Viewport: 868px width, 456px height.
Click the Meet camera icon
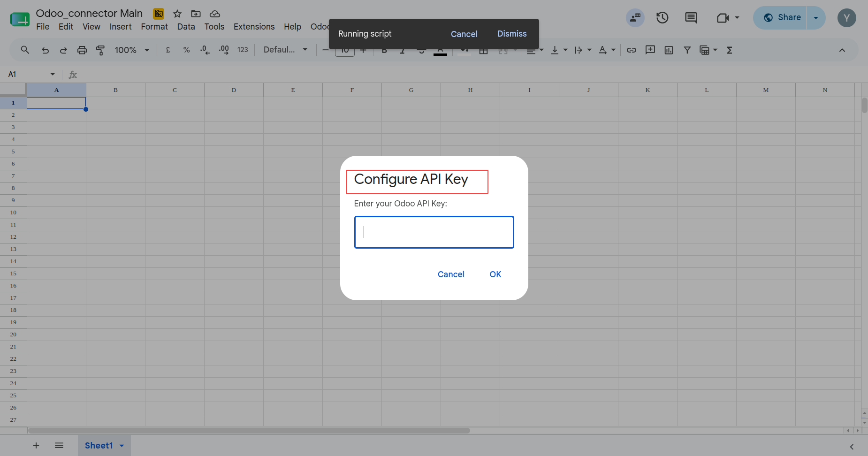click(723, 18)
